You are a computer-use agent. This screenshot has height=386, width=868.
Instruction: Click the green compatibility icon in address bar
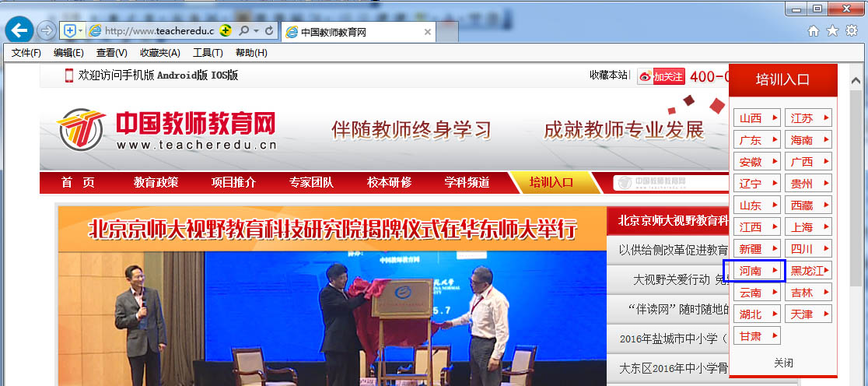(x=226, y=31)
